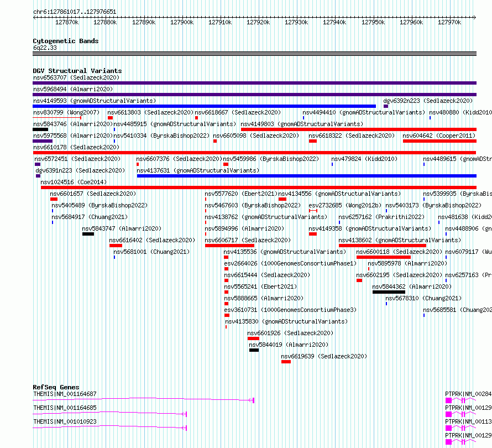Click the nsv5968494 (Almarri2020) variant label

(x=73, y=89)
